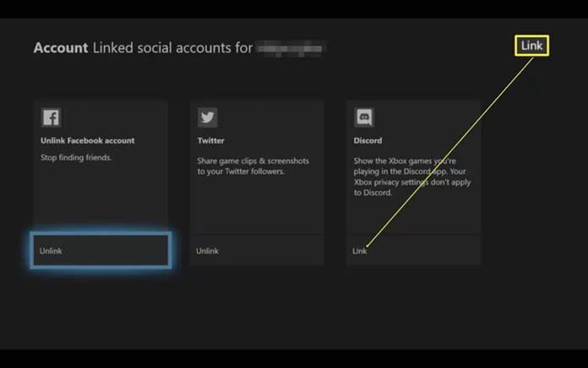Click the Account heading
Viewport: 588px width, 368px height.
click(x=60, y=48)
